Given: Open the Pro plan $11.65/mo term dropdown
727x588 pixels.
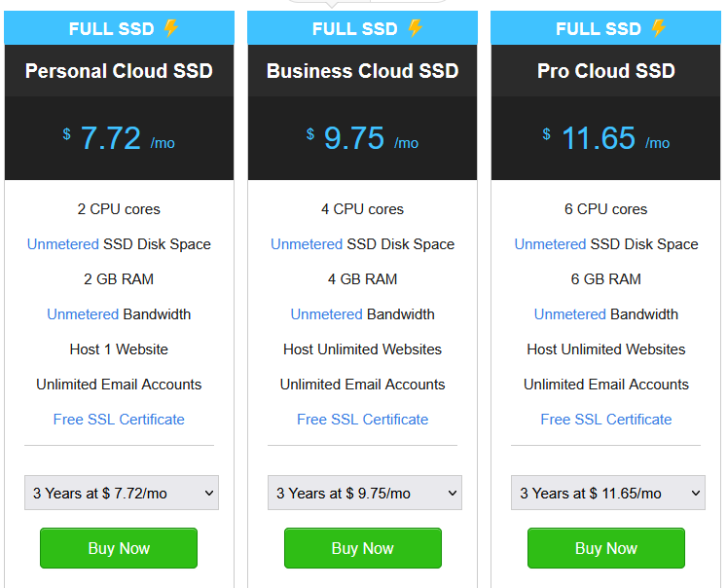Looking at the screenshot, I should click(x=607, y=493).
